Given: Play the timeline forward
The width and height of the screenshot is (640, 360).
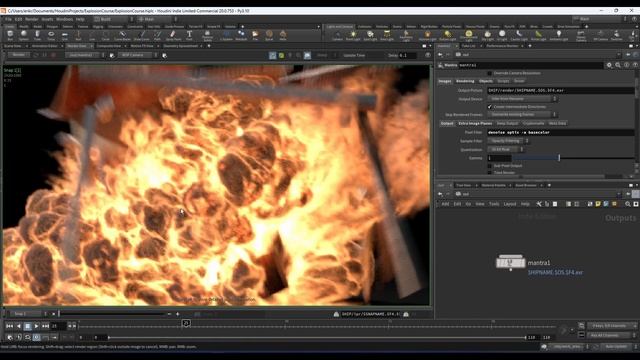Looking at the screenshot, I should 36,326.
